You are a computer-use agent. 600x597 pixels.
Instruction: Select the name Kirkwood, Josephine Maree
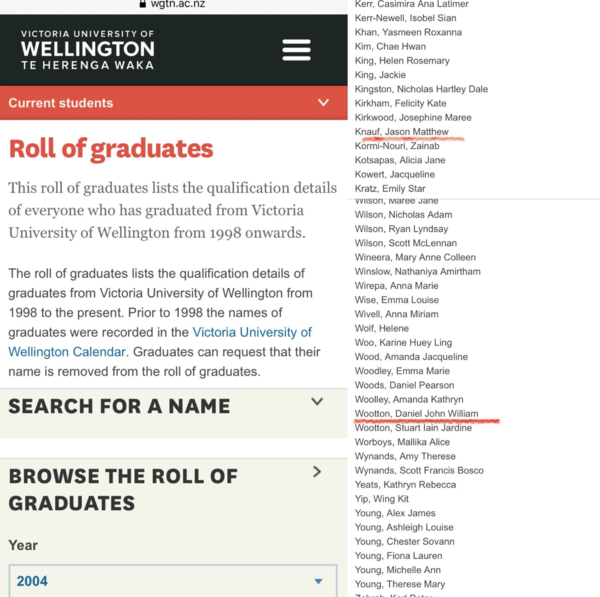[413, 117]
